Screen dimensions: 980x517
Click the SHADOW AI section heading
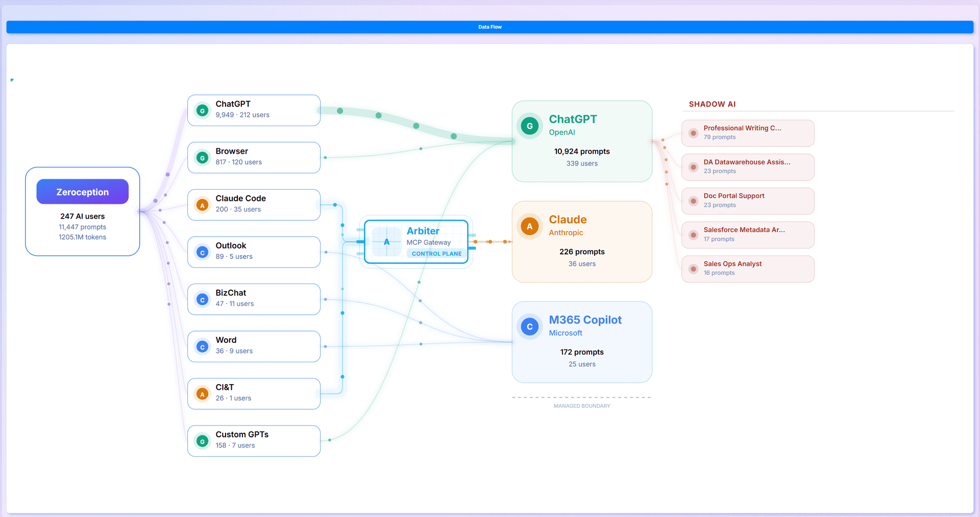click(x=712, y=104)
